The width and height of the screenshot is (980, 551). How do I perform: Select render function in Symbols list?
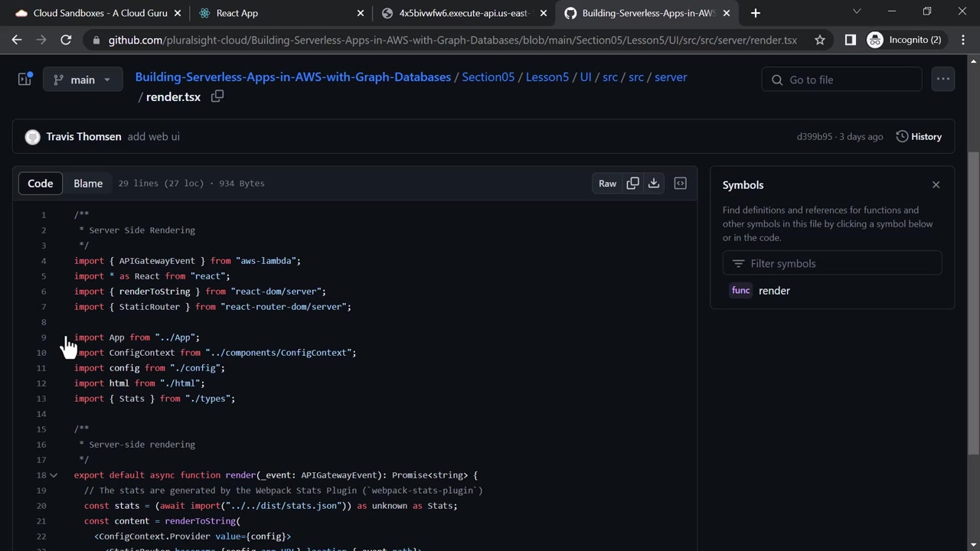tap(773, 291)
